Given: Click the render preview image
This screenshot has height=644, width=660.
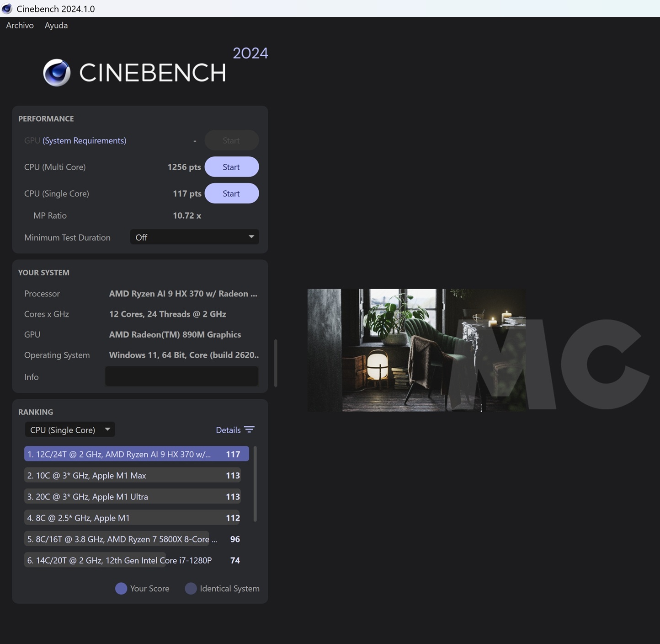Looking at the screenshot, I should click(416, 350).
